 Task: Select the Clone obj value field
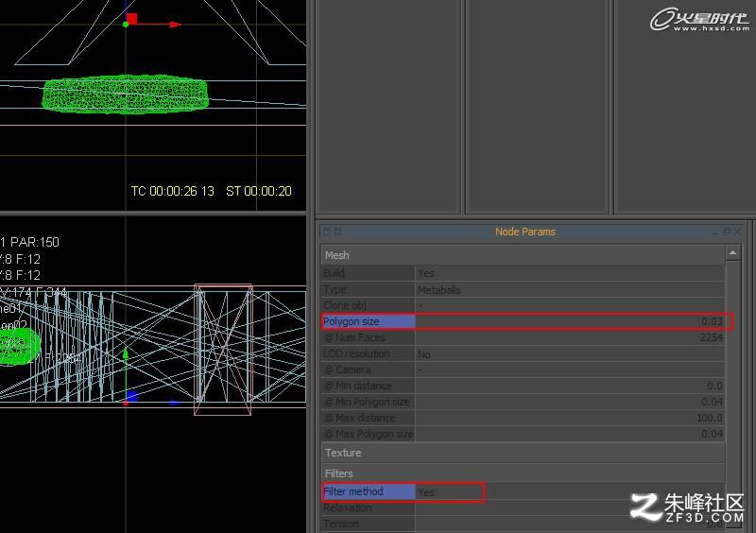point(570,306)
